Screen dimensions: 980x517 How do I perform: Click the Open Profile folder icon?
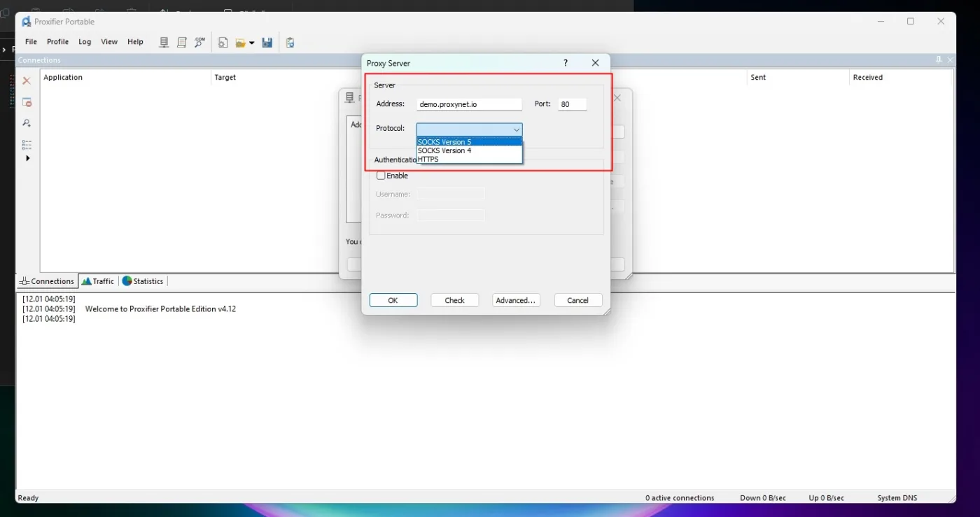[240, 43]
